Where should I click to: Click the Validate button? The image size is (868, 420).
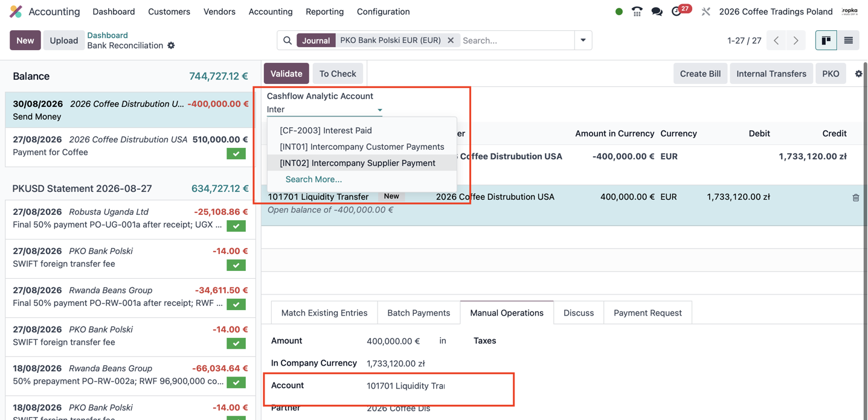[286, 74]
